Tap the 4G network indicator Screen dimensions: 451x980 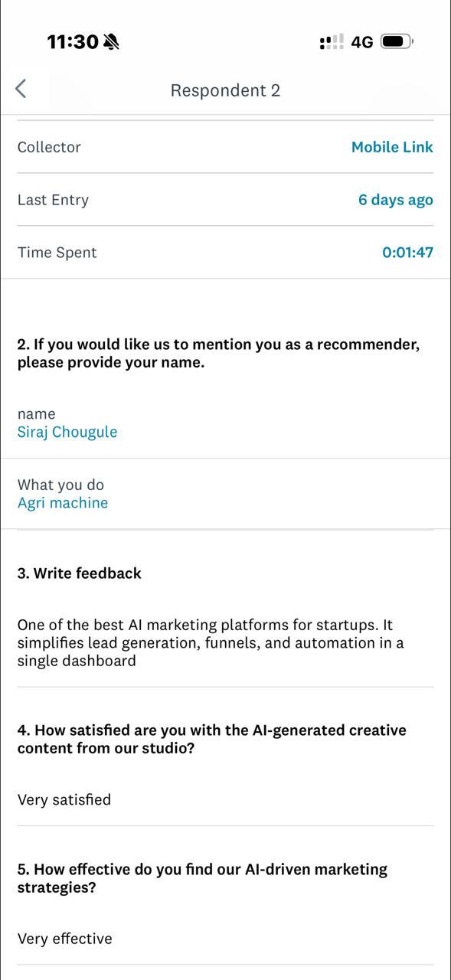click(x=362, y=42)
